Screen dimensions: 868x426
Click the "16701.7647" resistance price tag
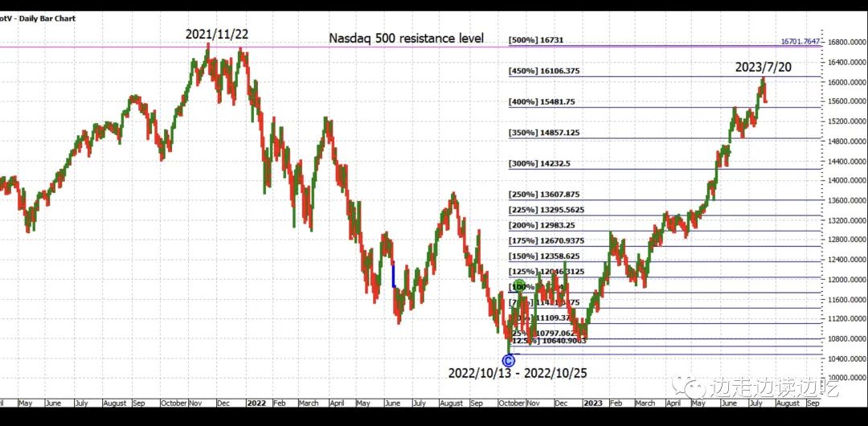click(801, 42)
